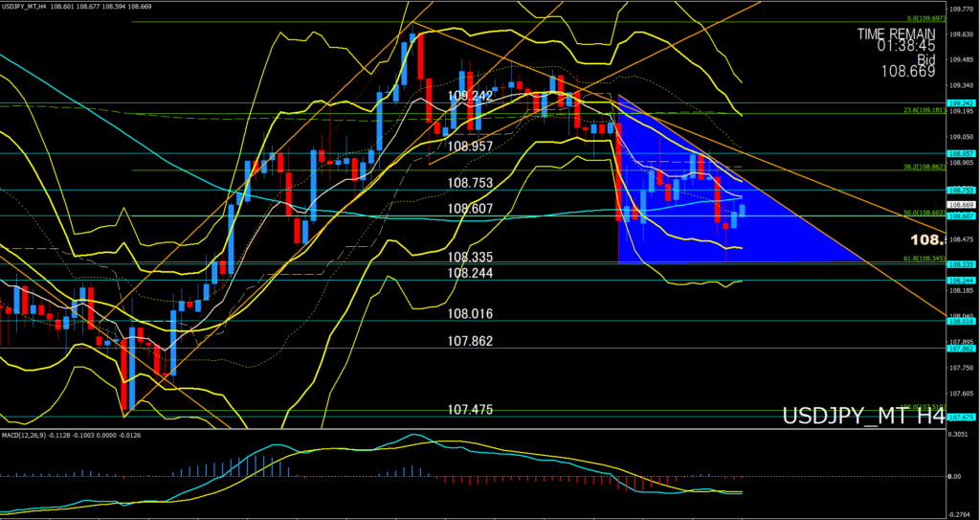The image size is (980, 520).
Task: Select the TIME REMAIN label
Action: click(x=896, y=34)
